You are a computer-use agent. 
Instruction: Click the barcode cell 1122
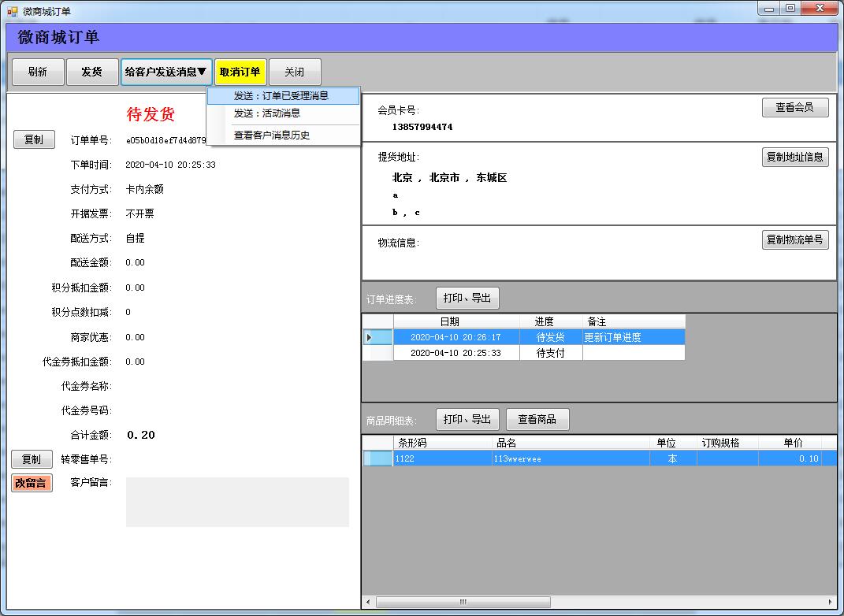point(442,459)
